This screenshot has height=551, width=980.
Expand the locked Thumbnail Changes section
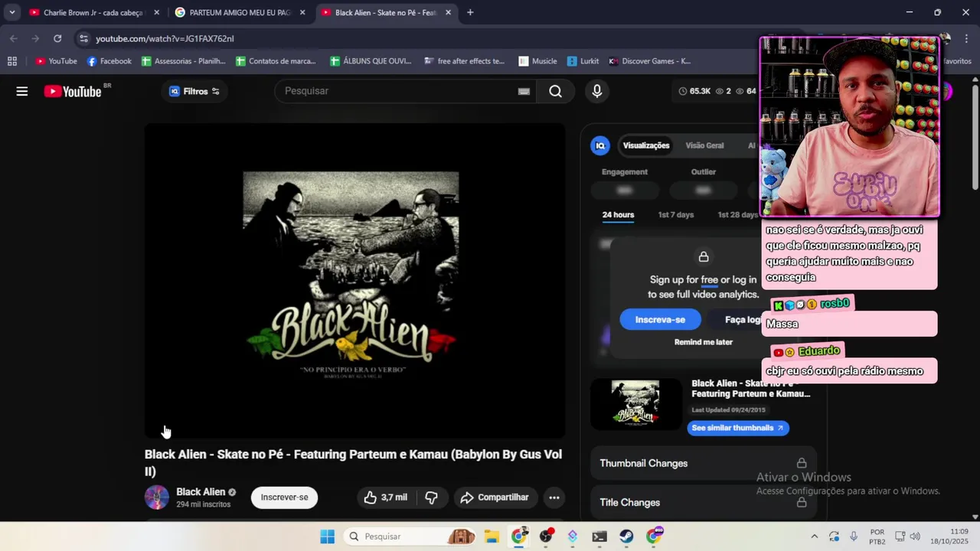pyautogui.click(x=703, y=463)
